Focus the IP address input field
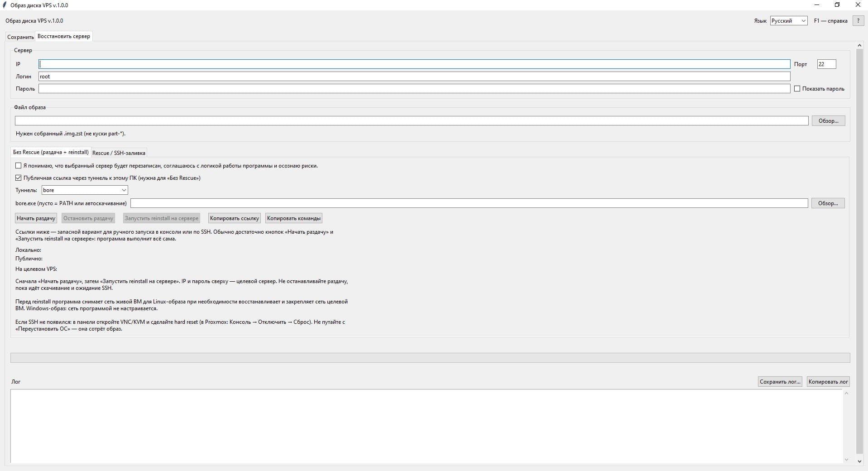Viewport: 868px width, 471px height. [x=414, y=64]
